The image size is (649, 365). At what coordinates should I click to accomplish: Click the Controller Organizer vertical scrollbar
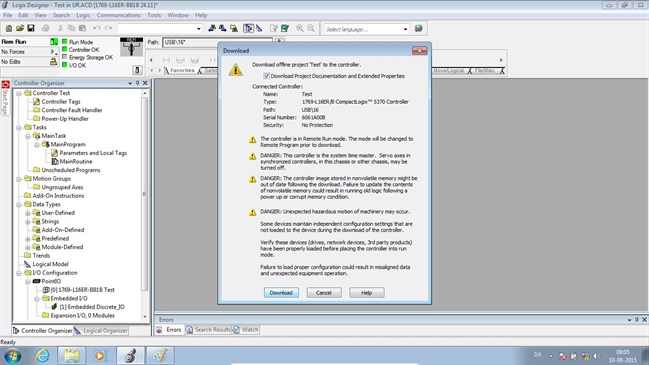click(x=144, y=205)
